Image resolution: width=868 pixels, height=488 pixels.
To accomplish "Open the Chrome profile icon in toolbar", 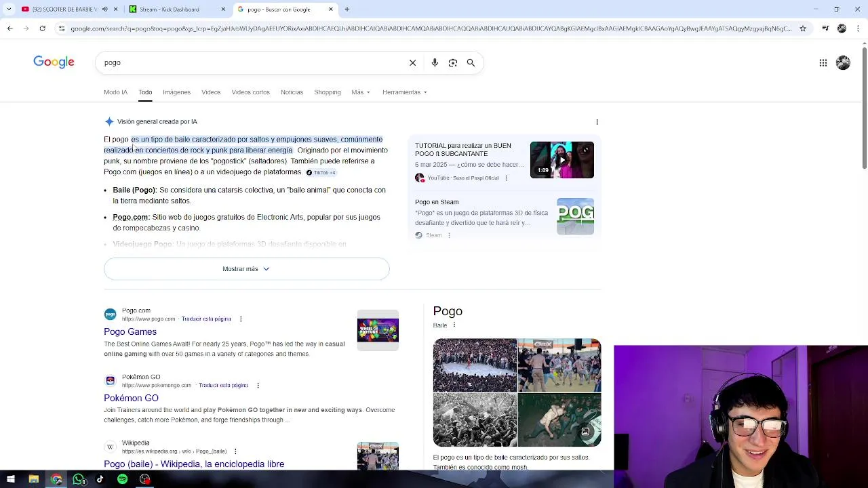I will click(842, 28).
